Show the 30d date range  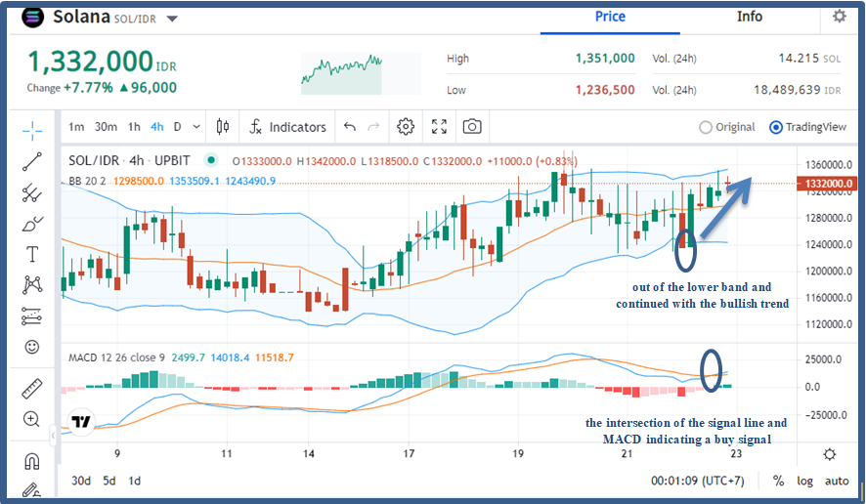click(x=81, y=481)
